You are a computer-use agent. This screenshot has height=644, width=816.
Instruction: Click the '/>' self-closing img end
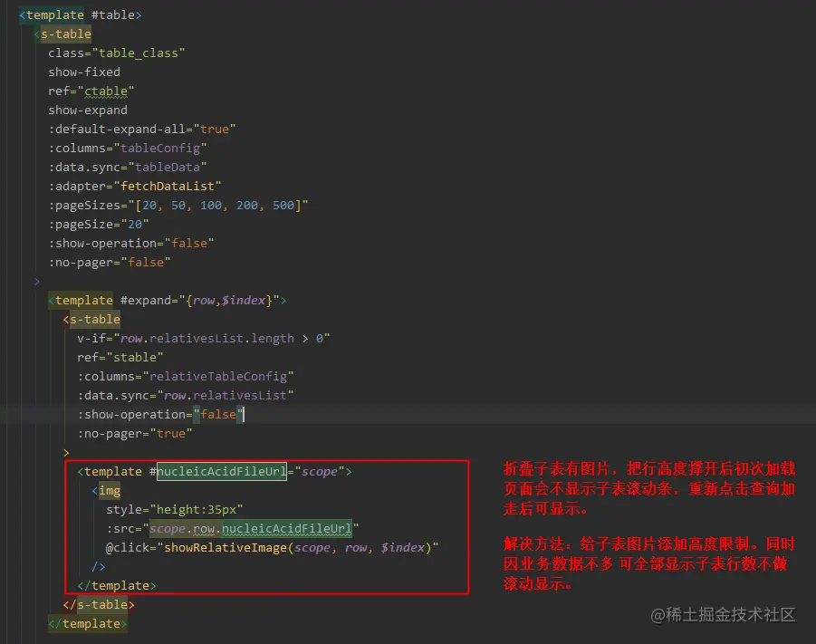(x=99, y=566)
